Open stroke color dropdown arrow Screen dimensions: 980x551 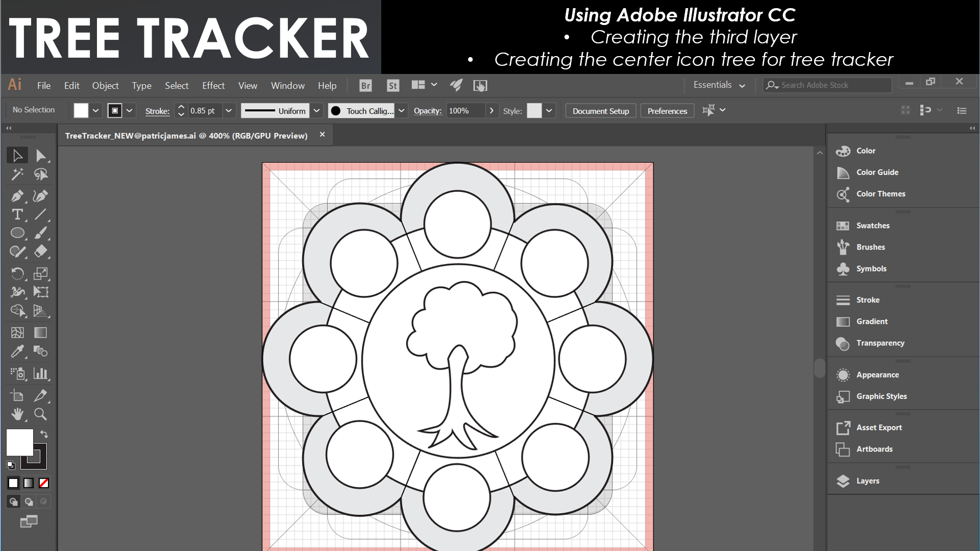(130, 111)
